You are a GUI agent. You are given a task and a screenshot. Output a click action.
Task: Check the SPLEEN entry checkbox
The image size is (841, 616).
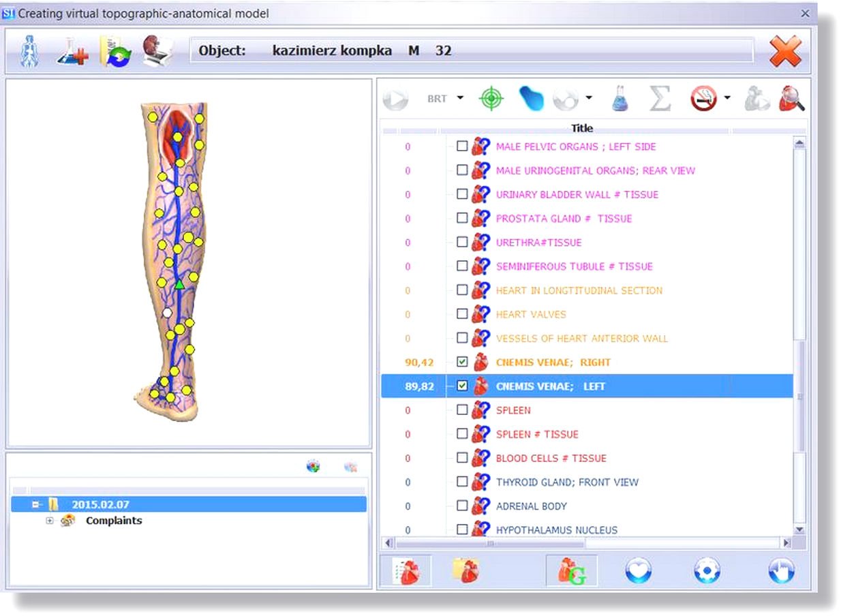pyautogui.click(x=461, y=410)
